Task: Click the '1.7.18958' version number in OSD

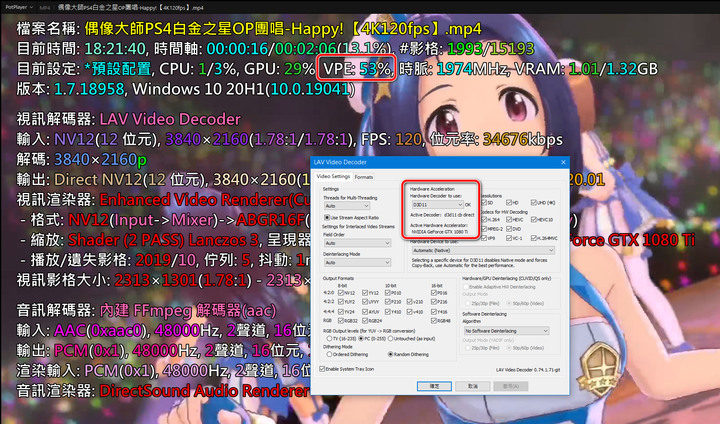Action: pos(89,89)
